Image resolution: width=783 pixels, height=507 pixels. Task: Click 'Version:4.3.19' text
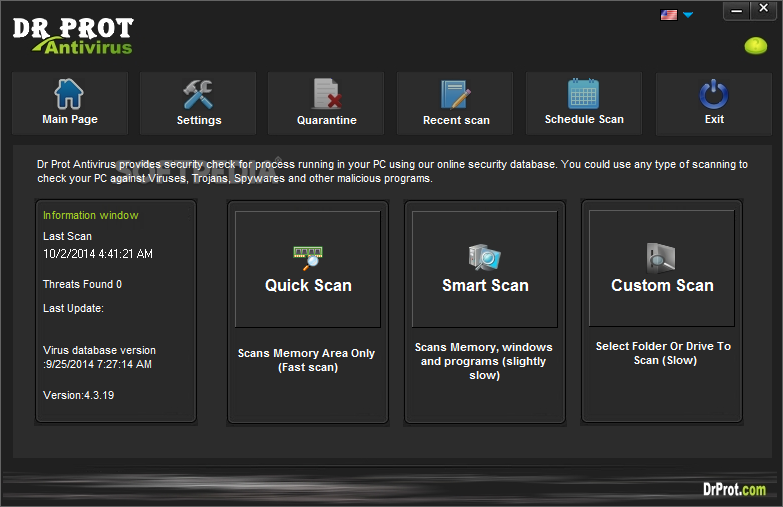(x=78, y=395)
